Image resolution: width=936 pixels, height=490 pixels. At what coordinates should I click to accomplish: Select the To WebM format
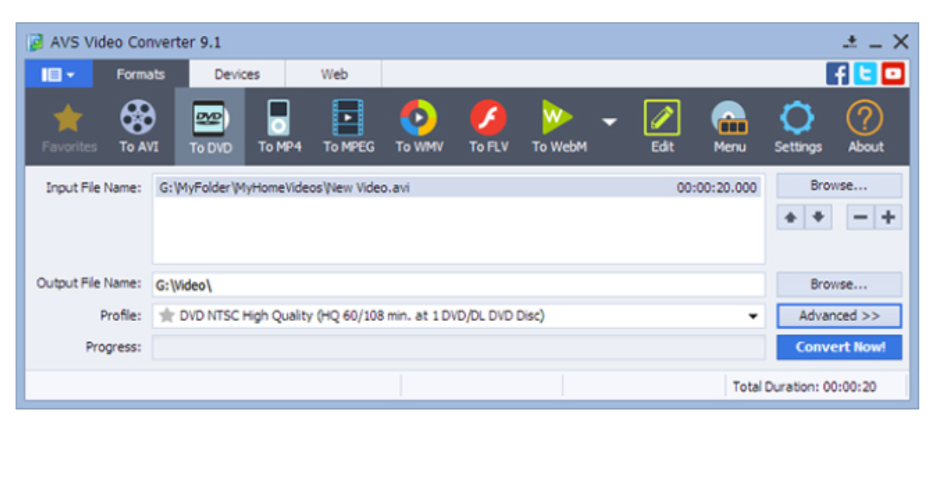[x=559, y=127]
